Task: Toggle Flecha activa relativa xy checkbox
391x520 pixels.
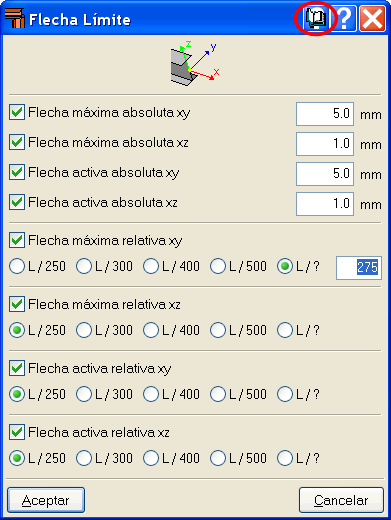Action: coord(17,368)
